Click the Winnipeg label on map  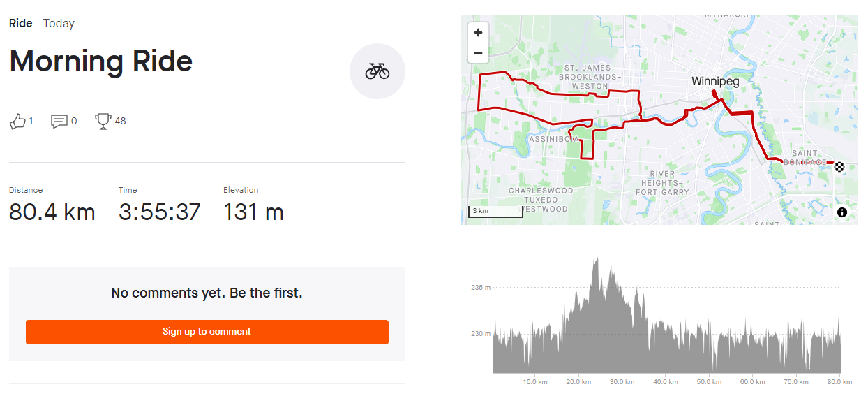714,82
